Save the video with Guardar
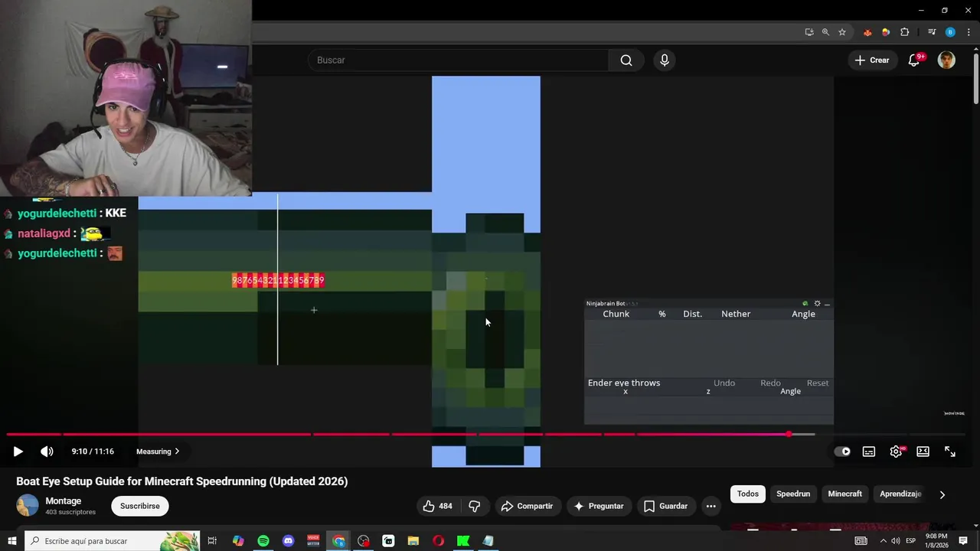The height and width of the screenshot is (551, 980). tap(666, 506)
